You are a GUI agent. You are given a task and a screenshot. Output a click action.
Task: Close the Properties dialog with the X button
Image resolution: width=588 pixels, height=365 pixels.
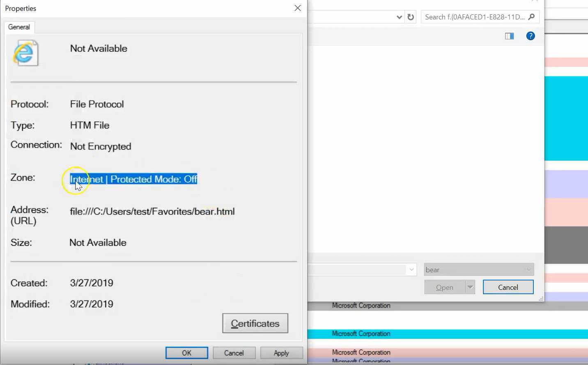click(298, 8)
